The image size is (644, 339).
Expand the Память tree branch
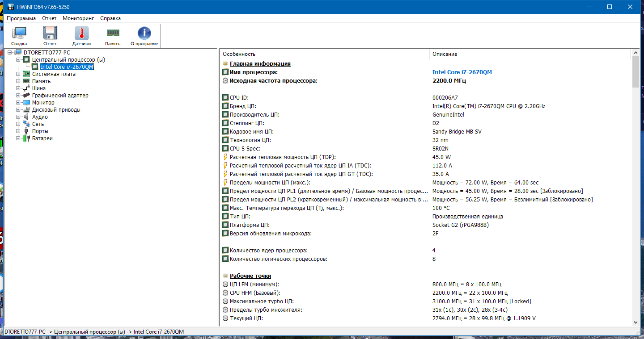18,81
